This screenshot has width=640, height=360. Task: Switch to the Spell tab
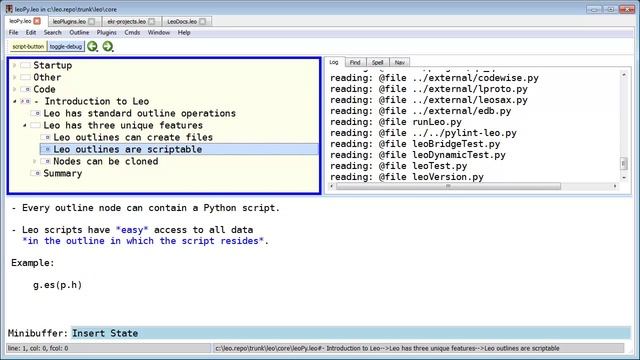(378, 62)
